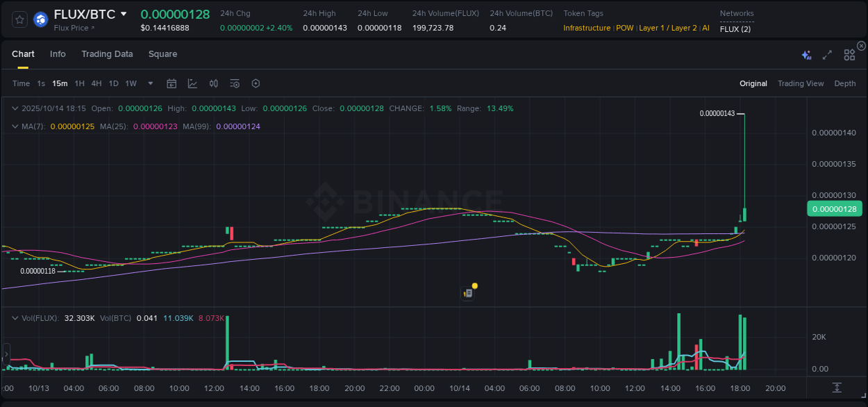The image size is (868, 407).
Task: Open the indicator list settings icon
Action: [x=235, y=83]
